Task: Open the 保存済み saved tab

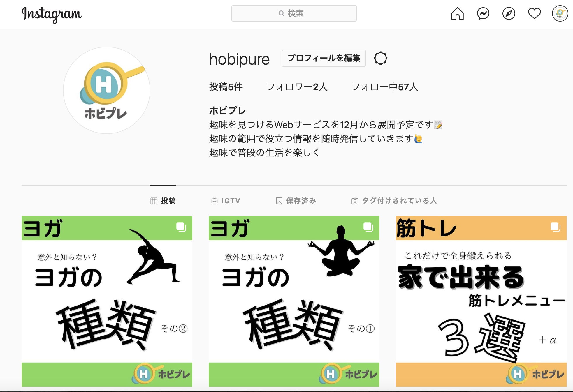Action: coord(296,201)
